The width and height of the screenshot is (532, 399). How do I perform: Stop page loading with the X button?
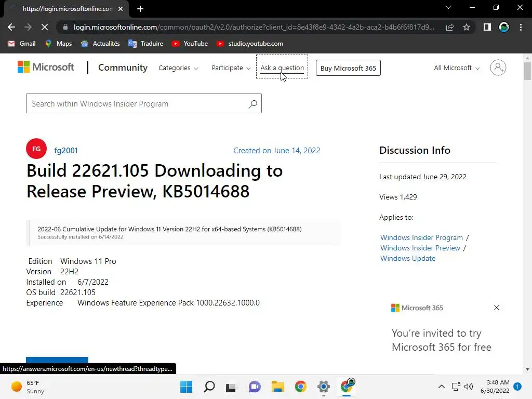45,27
